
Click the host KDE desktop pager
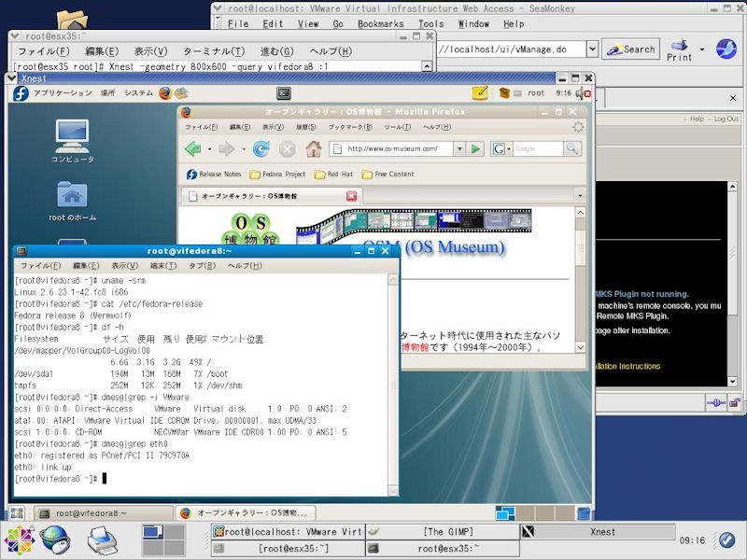point(163,540)
